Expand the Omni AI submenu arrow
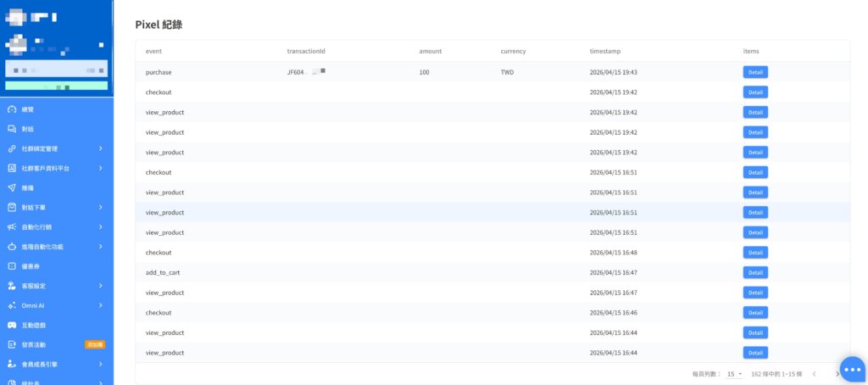 (100, 305)
